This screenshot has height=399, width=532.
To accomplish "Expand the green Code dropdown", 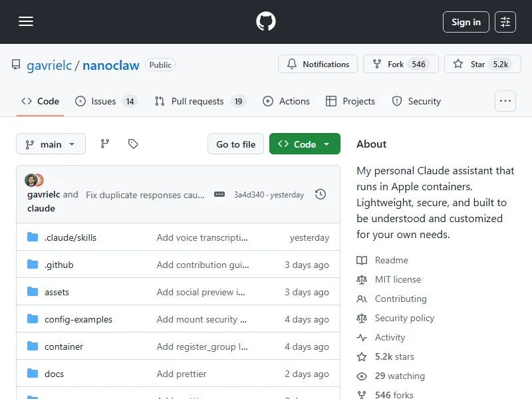I will click(x=305, y=144).
